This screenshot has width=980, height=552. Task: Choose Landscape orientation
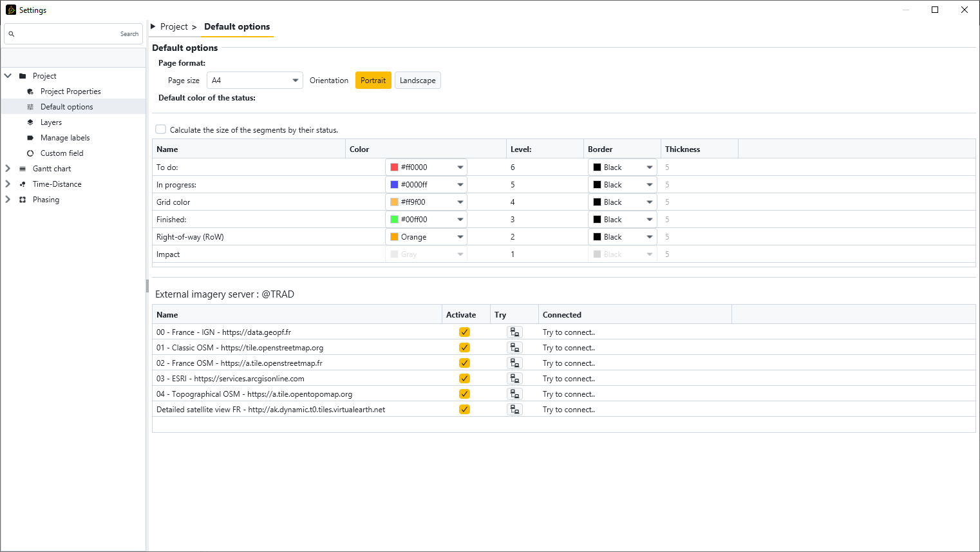417,81
